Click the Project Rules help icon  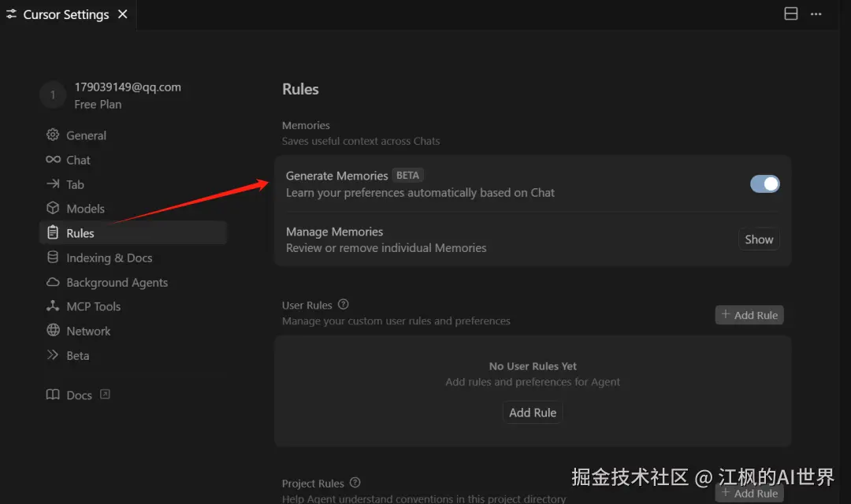click(355, 482)
